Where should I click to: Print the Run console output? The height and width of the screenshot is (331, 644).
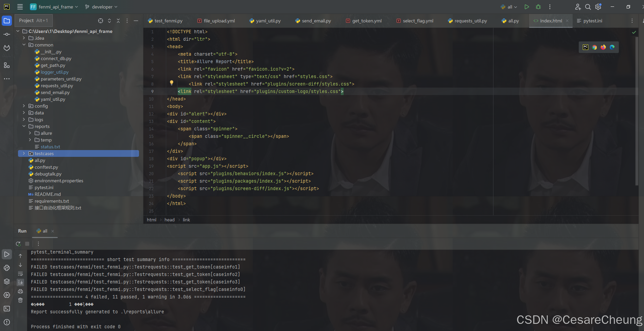tap(20, 291)
